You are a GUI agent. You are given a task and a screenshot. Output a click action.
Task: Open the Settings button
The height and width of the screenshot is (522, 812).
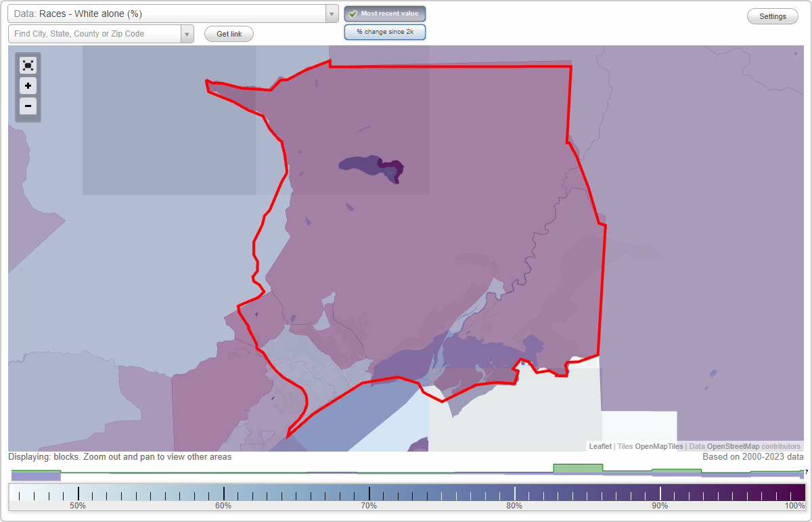(772, 16)
